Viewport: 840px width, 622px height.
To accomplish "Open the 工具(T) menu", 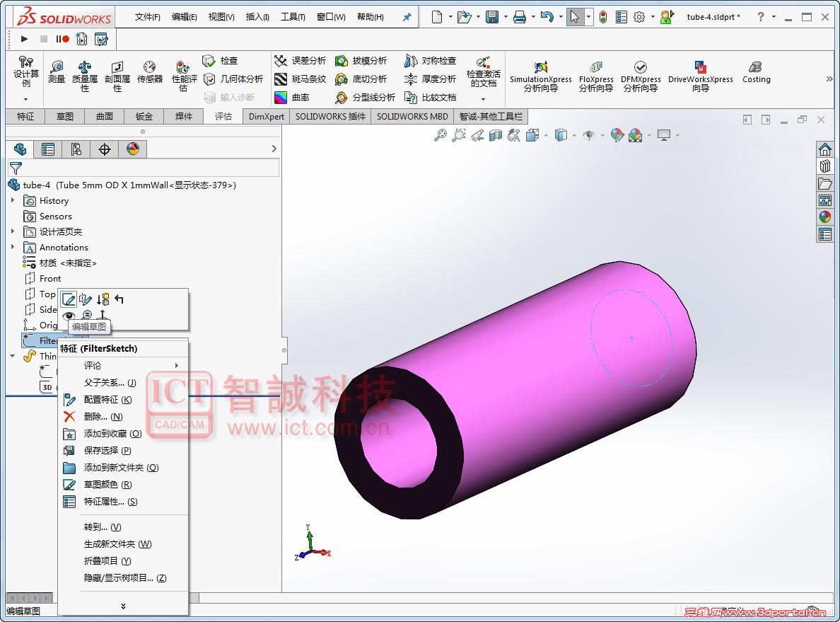I will pyautogui.click(x=293, y=17).
